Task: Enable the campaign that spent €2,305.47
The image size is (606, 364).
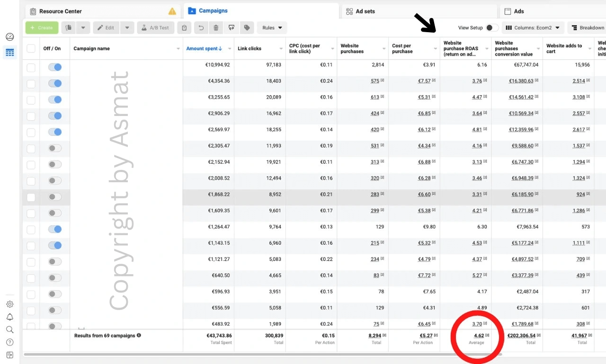Action: 55,149
